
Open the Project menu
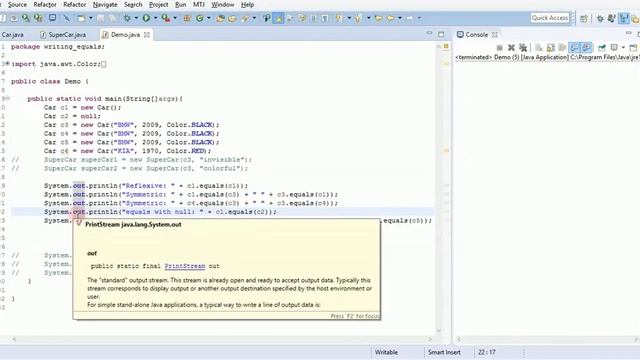pyautogui.click(x=158, y=5)
